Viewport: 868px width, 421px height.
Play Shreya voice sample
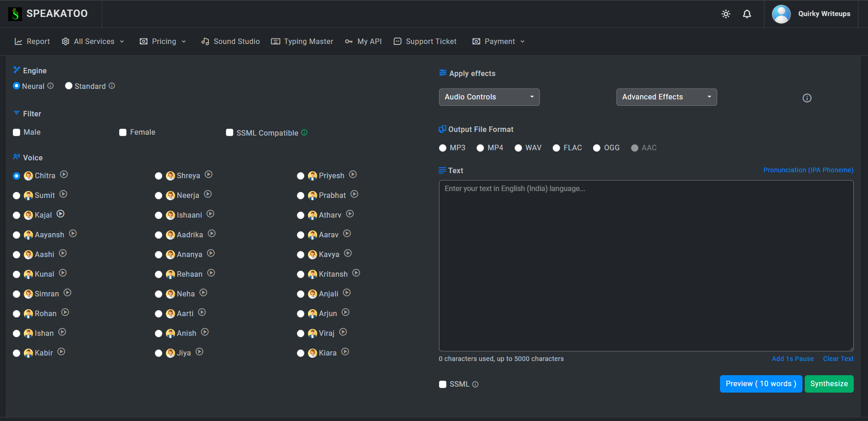(x=209, y=175)
